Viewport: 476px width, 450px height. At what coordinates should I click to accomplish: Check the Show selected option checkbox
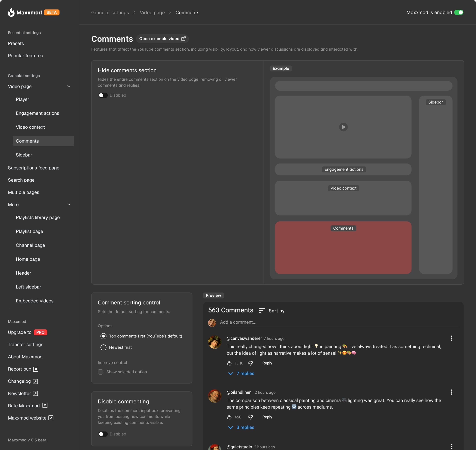100,372
